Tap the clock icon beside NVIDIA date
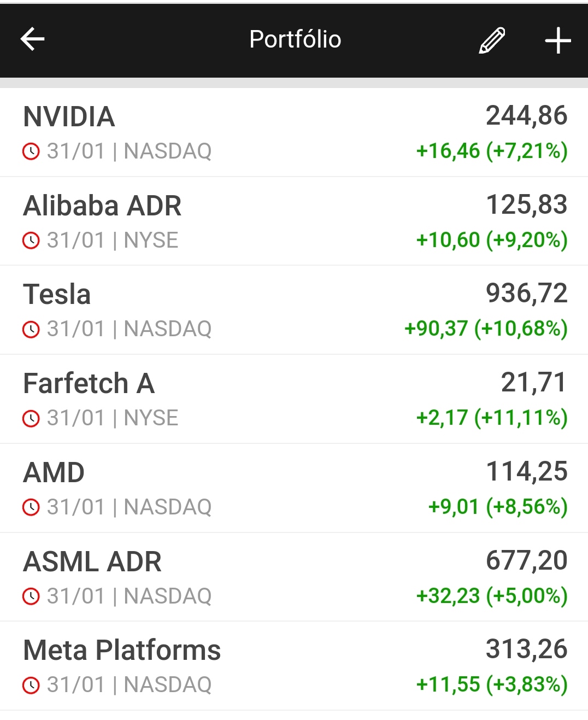 coord(31,151)
